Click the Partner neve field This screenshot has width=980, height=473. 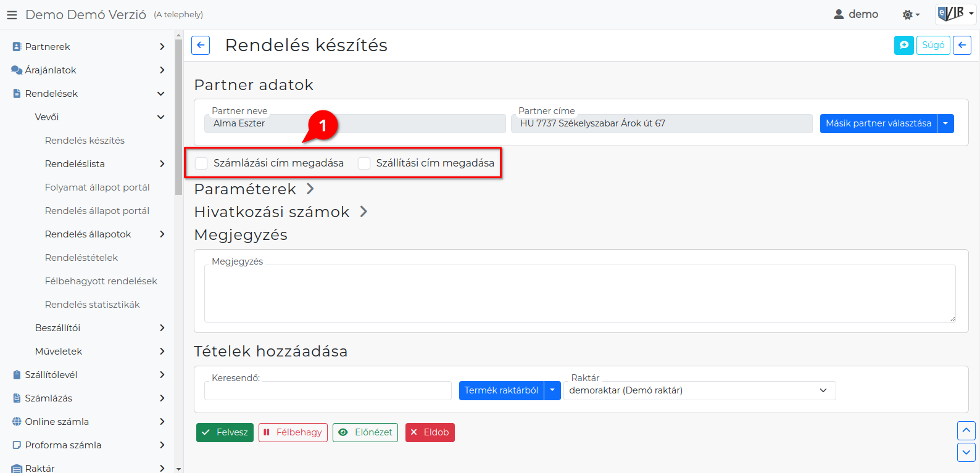[x=355, y=123]
